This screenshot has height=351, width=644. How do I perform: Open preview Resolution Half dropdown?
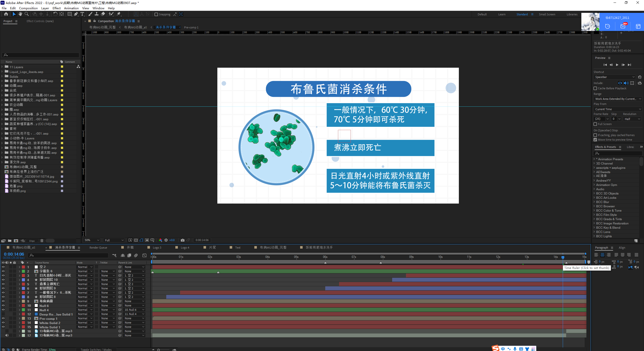coord(632,119)
